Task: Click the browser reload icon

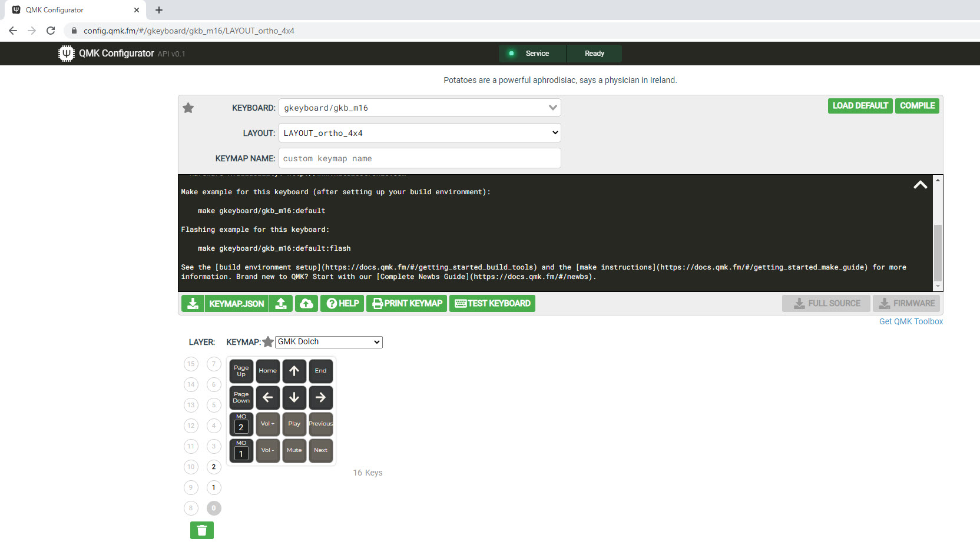Action: (51, 31)
